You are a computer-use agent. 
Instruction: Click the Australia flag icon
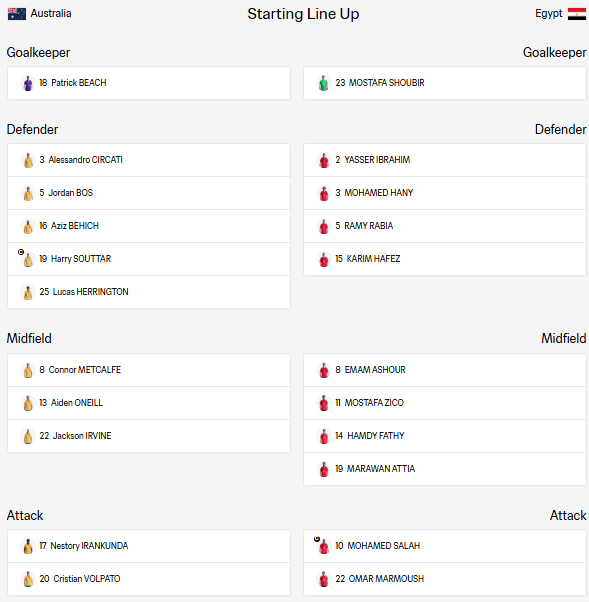pyautogui.click(x=17, y=14)
